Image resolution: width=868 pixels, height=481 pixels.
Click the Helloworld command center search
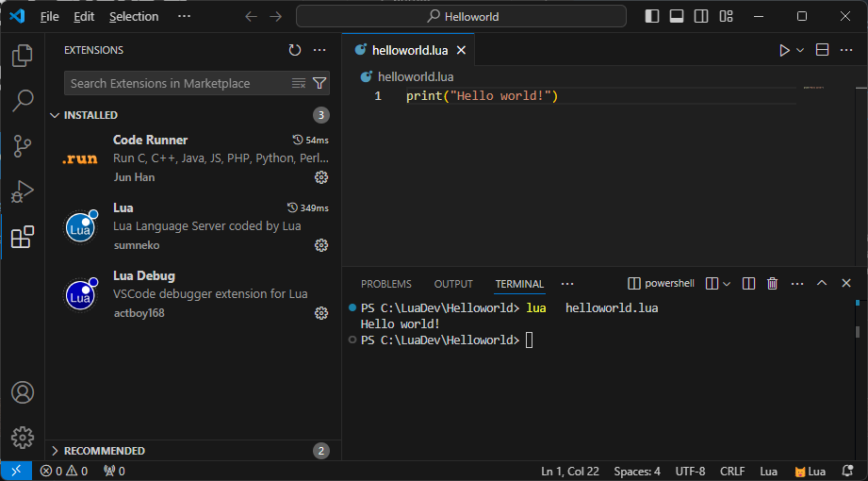461,17
